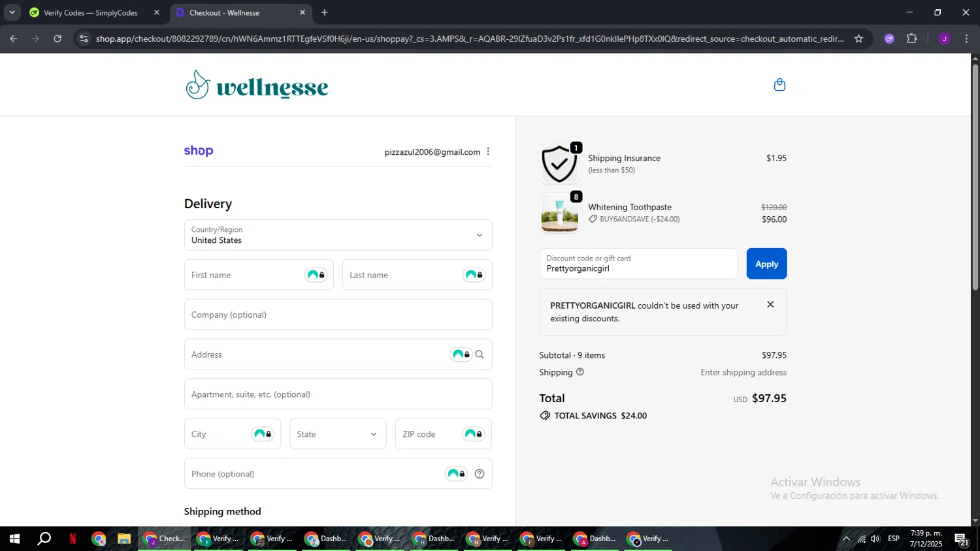Click address search magnifier icon
980x551 pixels.
(480, 354)
